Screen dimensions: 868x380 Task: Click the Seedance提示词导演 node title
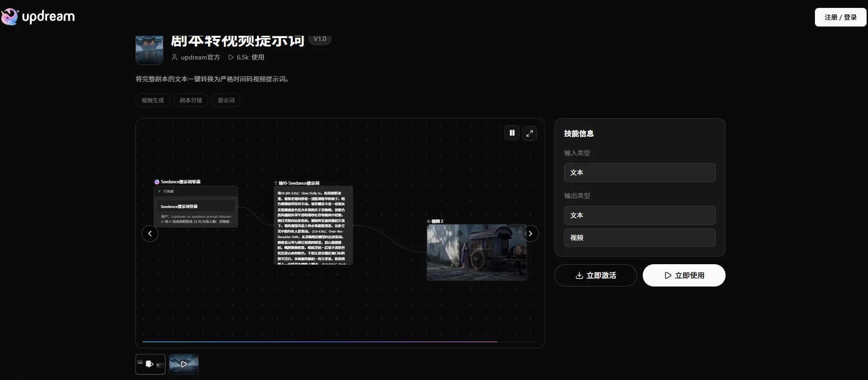(181, 182)
